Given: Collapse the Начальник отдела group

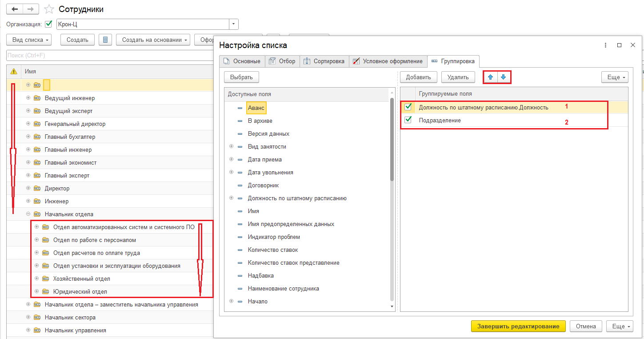Looking at the screenshot, I should click(x=28, y=214).
